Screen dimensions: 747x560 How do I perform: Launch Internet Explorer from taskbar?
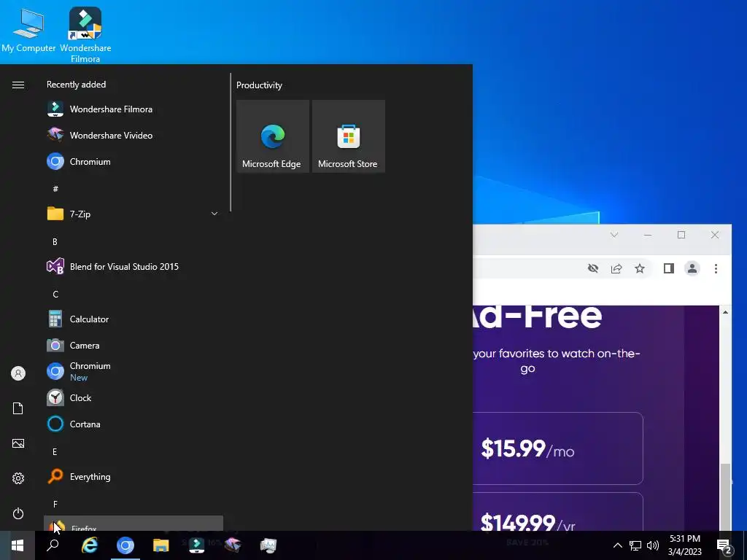coord(89,545)
